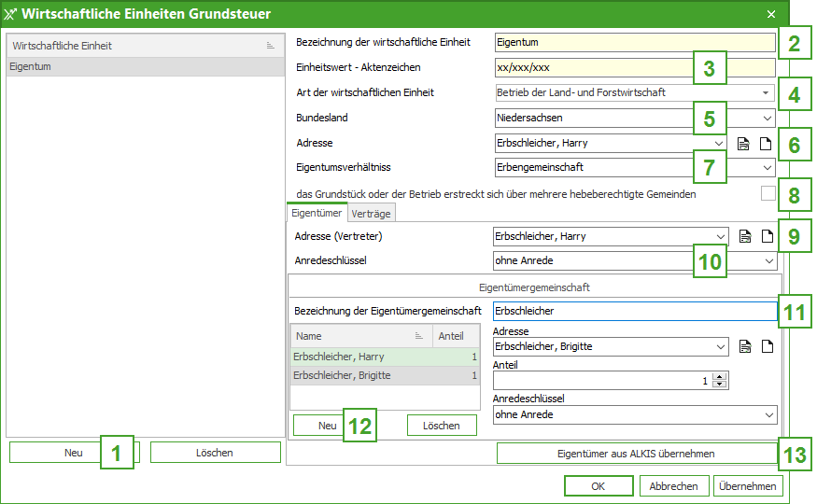Click Einheitswert - Aktenzeichen input field

635,67
